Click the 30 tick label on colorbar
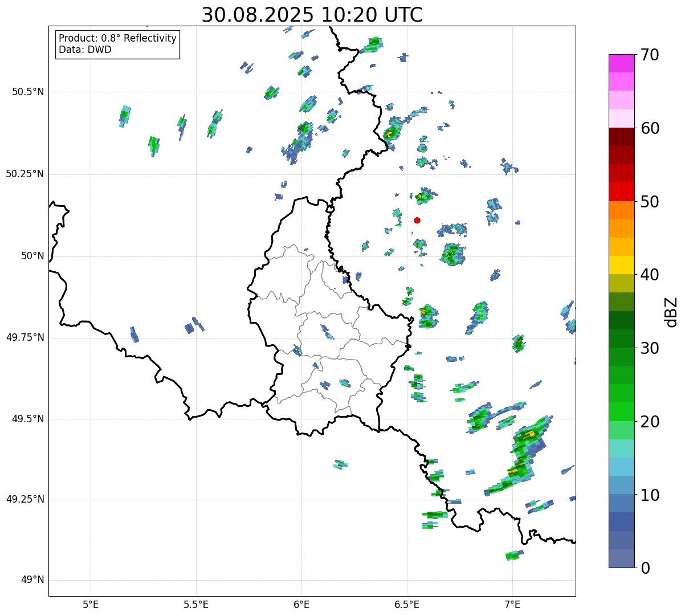Viewport: 685px width, 616px height. pos(650,348)
